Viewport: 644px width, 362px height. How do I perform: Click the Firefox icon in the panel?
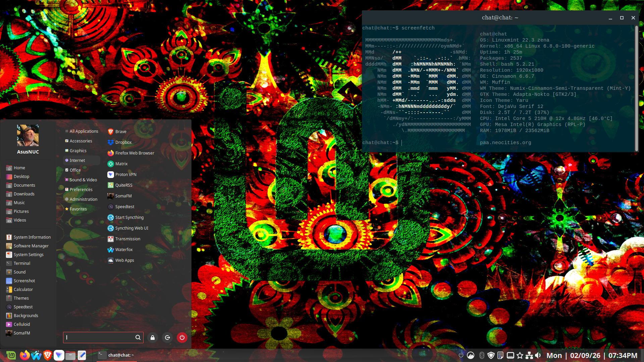(x=24, y=355)
